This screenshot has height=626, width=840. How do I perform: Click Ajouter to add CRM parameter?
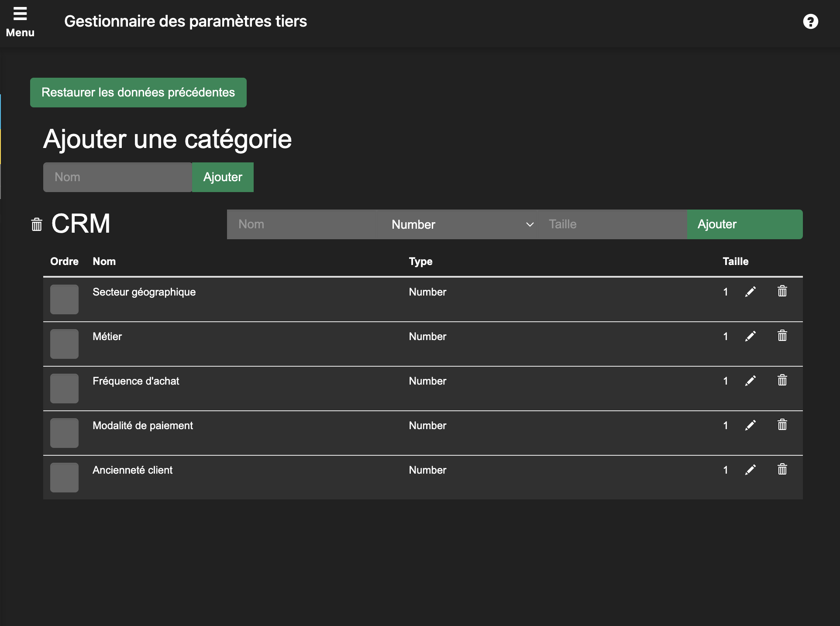[x=744, y=224]
